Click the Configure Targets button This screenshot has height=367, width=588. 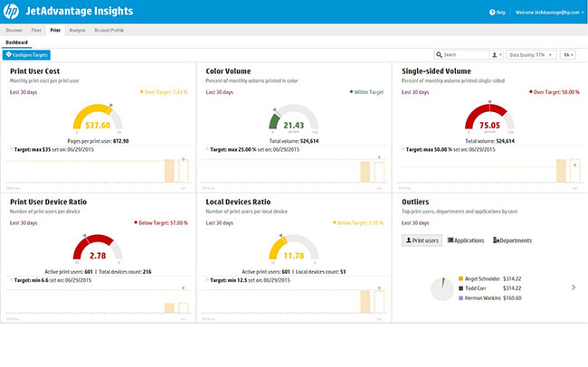[x=26, y=55]
